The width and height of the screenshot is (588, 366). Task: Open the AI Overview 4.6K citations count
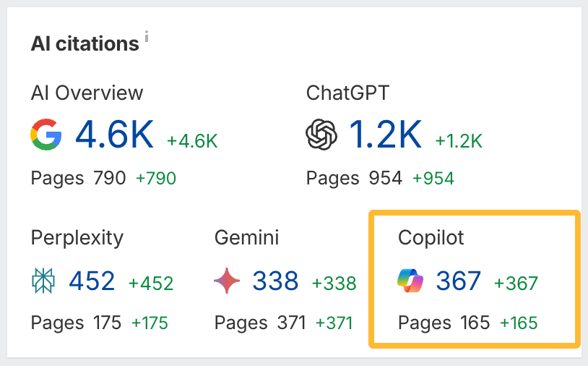115,135
